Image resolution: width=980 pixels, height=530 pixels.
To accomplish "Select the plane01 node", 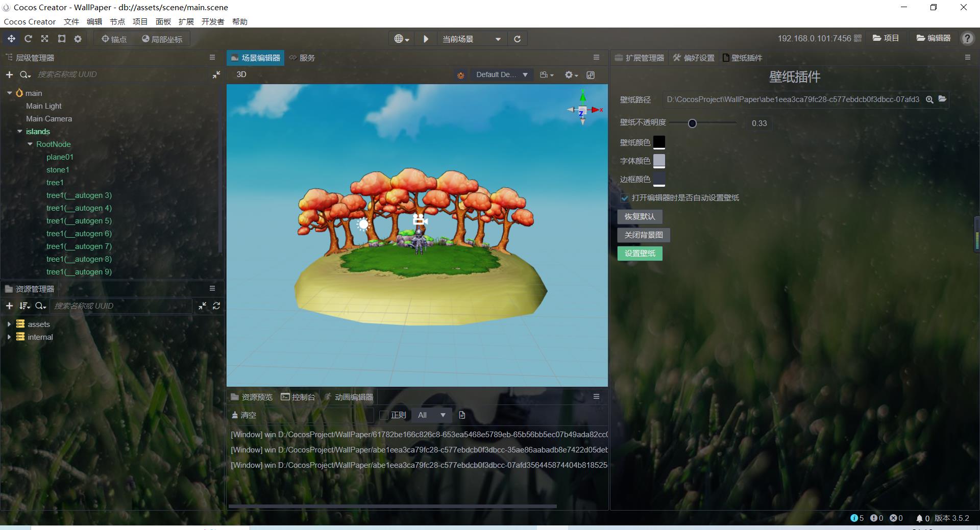I will tap(60, 157).
